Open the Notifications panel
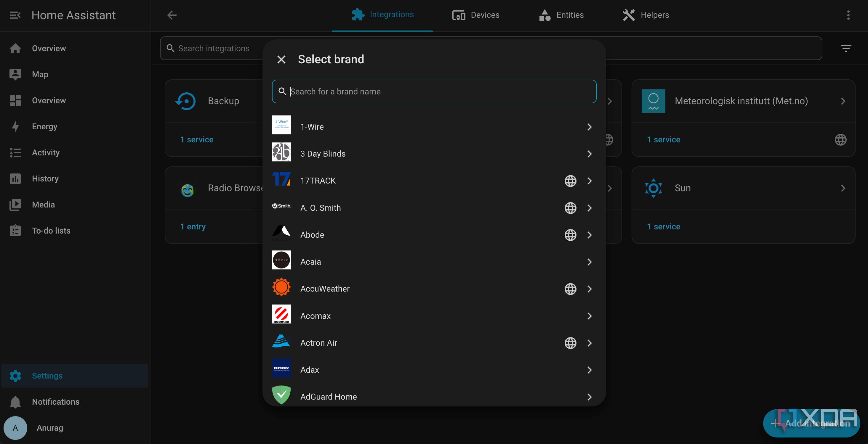The width and height of the screenshot is (868, 444). click(74, 402)
